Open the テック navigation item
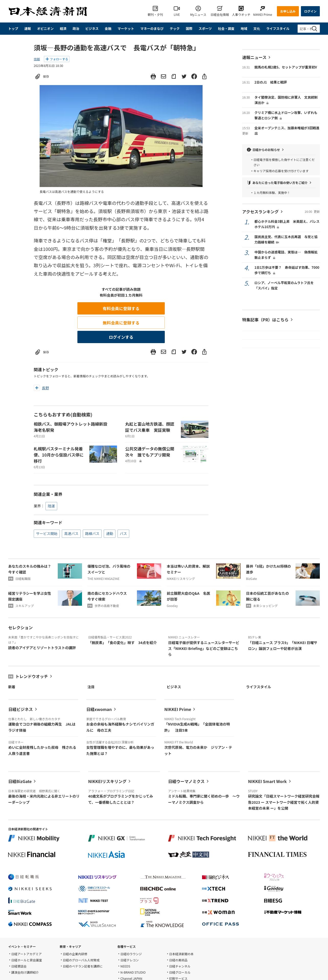 tap(175, 29)
